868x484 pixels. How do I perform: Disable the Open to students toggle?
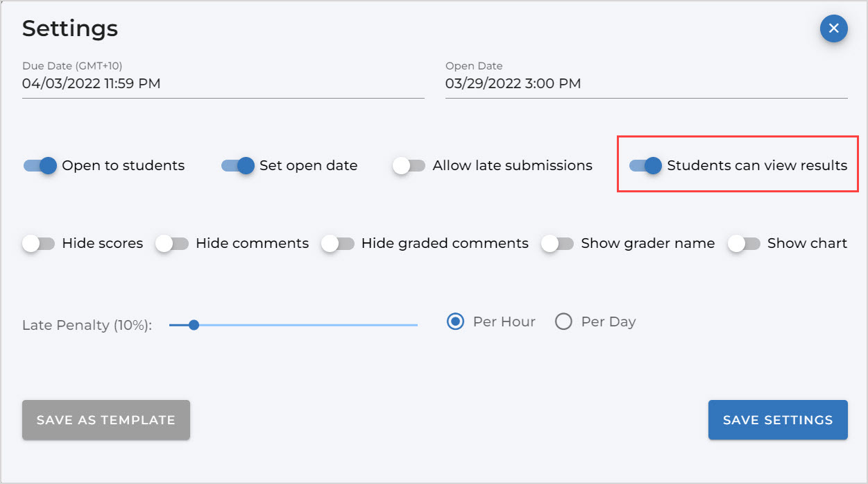click(40, 166)
